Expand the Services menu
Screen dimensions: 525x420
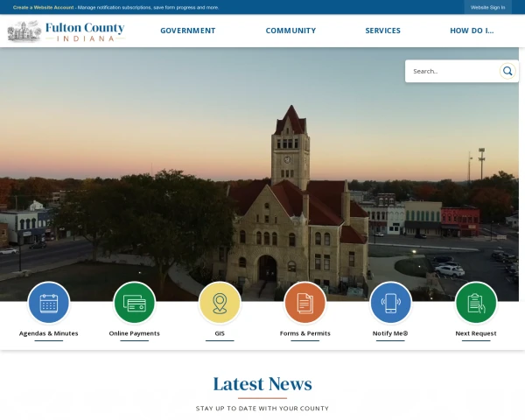coord(382,31)
